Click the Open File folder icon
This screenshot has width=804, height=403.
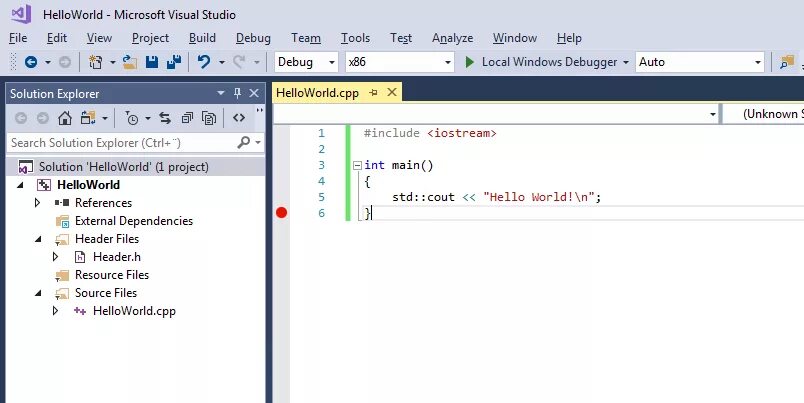(x=130, y=62)
